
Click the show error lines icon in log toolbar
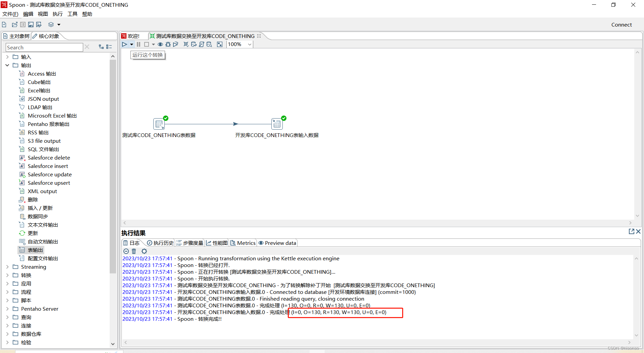click(126, 251)
